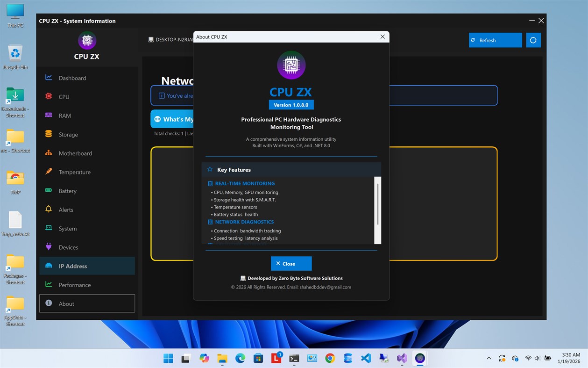Click the NETWORK DIAGNOSTICS heading

pyautogui.click(x=244, y=222)
